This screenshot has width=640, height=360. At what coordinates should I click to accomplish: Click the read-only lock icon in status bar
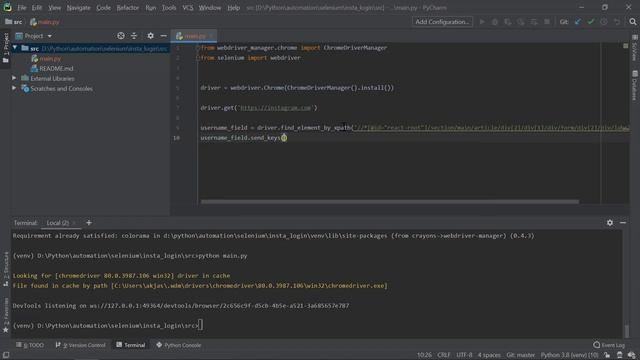(607, 355)
